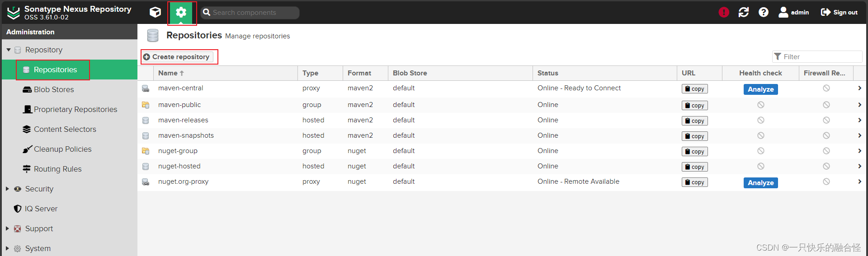
Task: Click the nuget-hosted repository icon
Action: click(146, 167)
